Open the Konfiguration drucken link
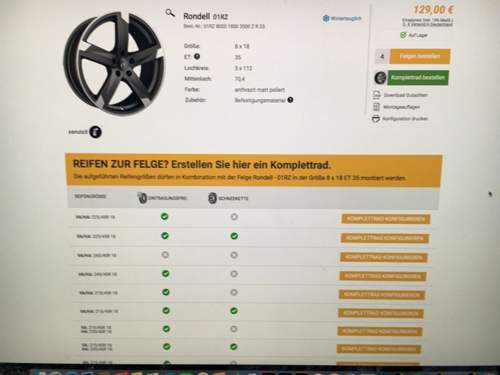The width and height of the screenshot is (500, 375). tap(405, 118)
